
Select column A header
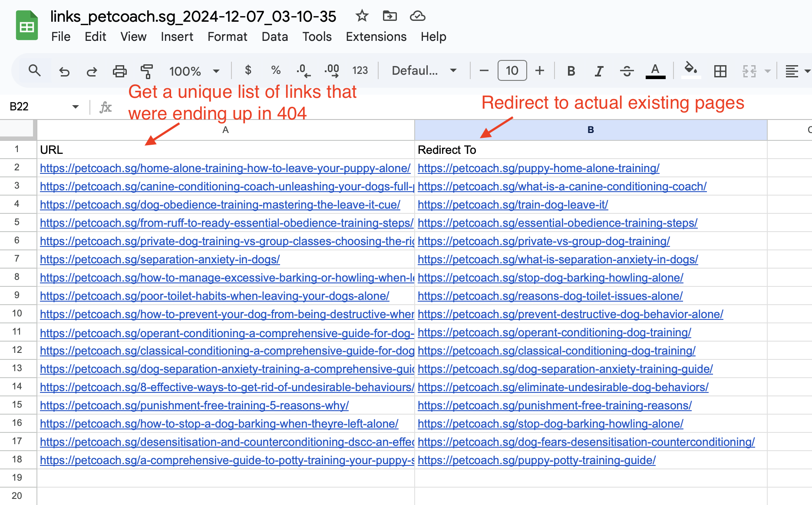point(225,130)
